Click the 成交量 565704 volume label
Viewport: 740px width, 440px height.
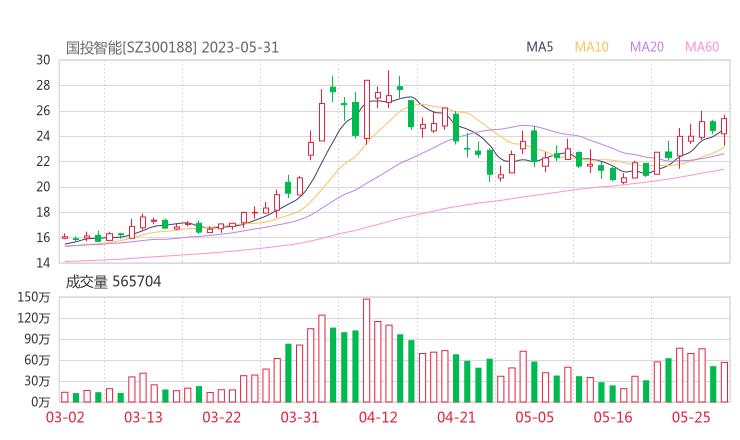(113, 282)
